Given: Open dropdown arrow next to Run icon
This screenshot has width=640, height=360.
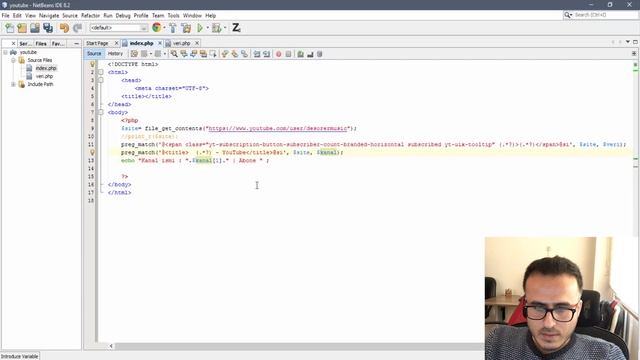Looking at the screenshot, I should coord(207,28).
